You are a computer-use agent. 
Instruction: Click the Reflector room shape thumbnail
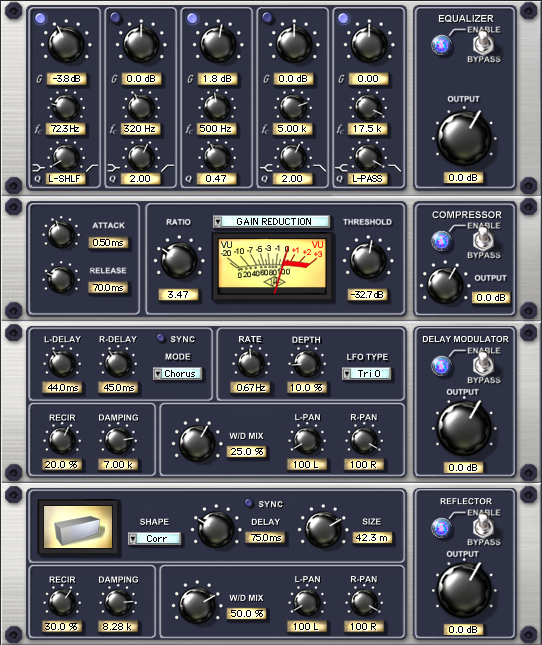78,527
